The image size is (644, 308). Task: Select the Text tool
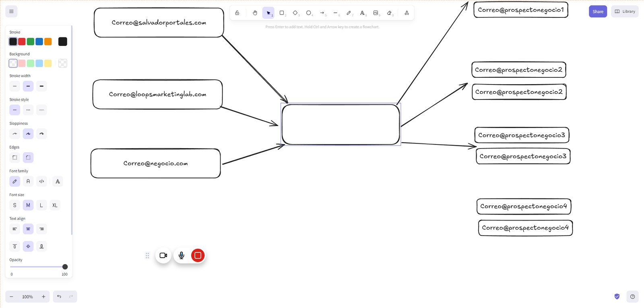[362, 13]
